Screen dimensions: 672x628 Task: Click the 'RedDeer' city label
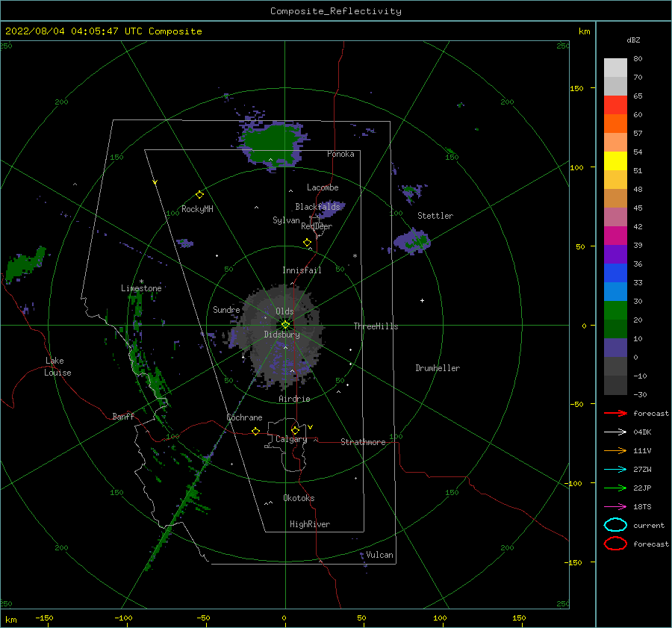317,226
